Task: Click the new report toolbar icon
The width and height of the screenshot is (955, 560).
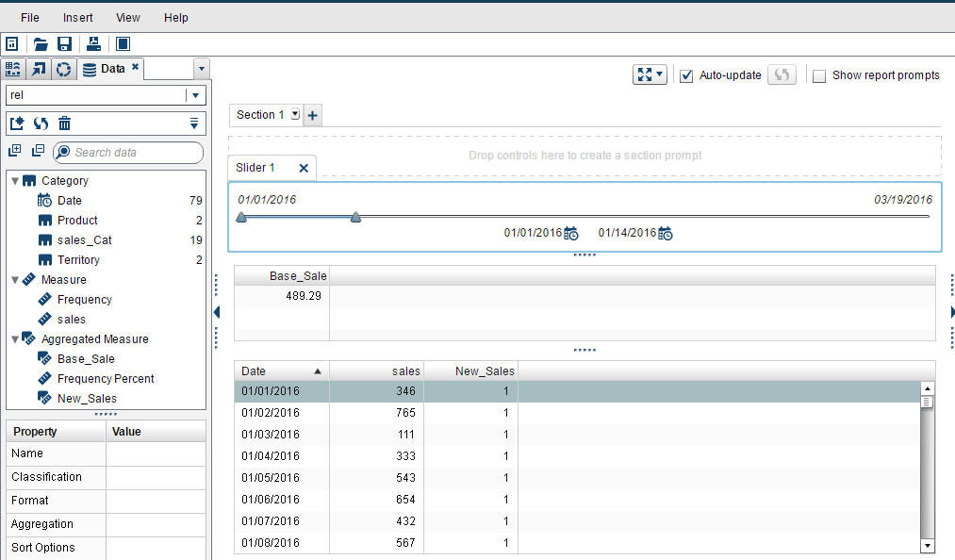Action: pos(12,44)
